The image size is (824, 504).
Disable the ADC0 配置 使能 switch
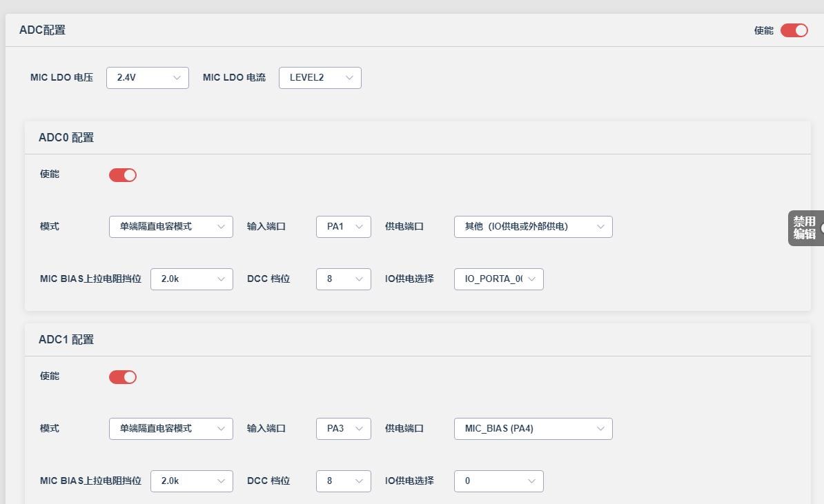click(x=122, y=175)
